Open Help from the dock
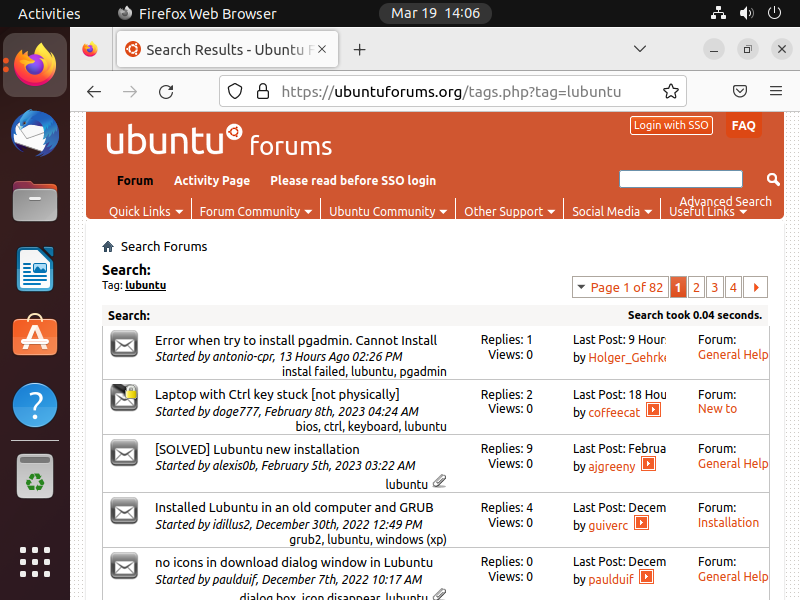This screenshot has height=600, width=800. coord(35,405)
